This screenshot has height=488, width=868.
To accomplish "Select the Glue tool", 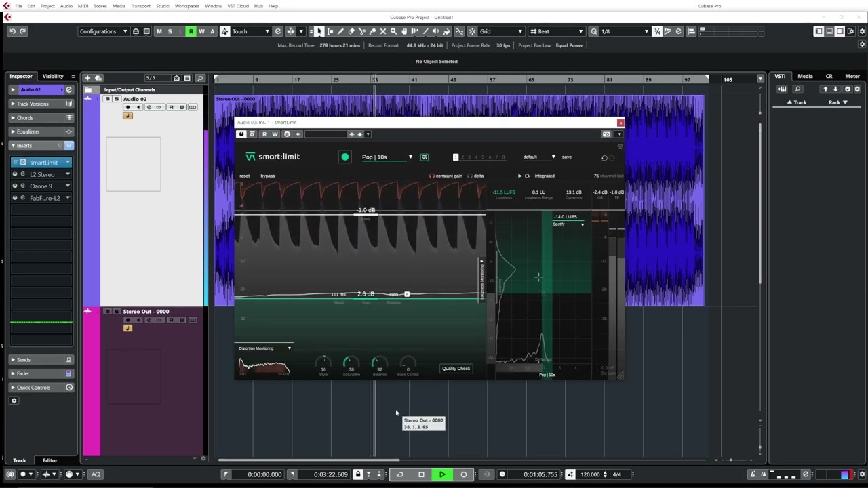I will pos(372,31).
